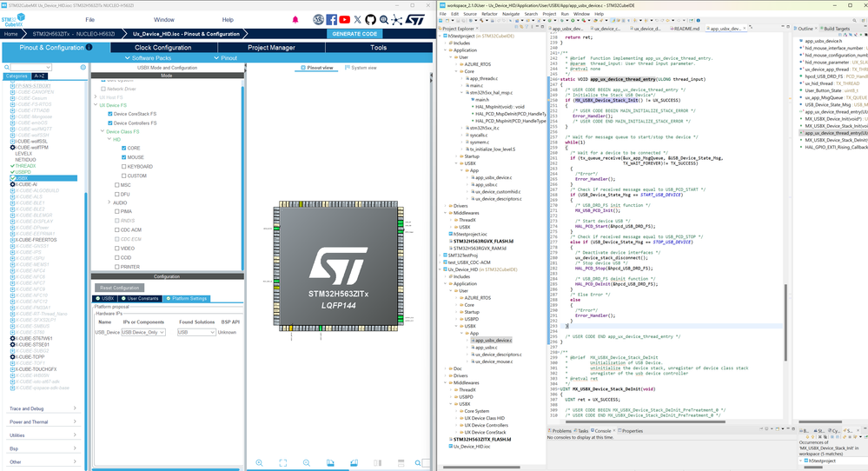Uncheck the HID CORE checkbox
The height and width of the screenshot is (471, 868).
pos(124,148)
